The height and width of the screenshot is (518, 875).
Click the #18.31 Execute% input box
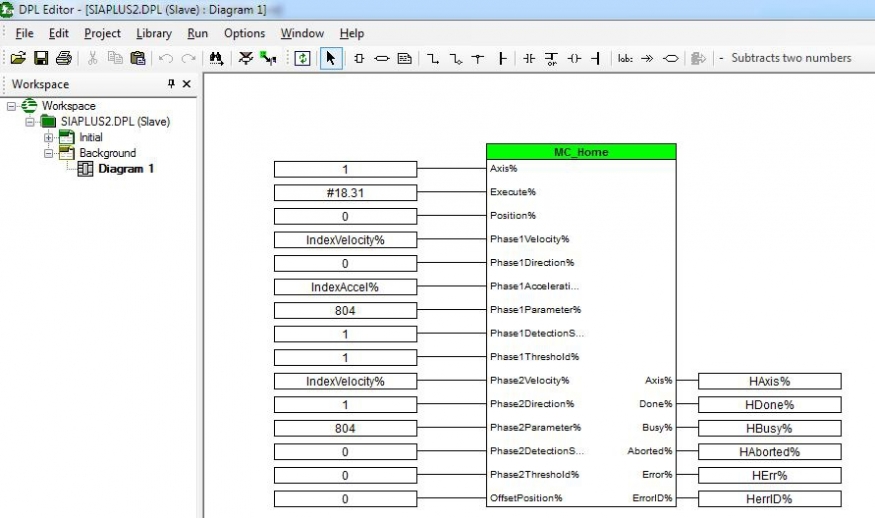coord(345,192)
